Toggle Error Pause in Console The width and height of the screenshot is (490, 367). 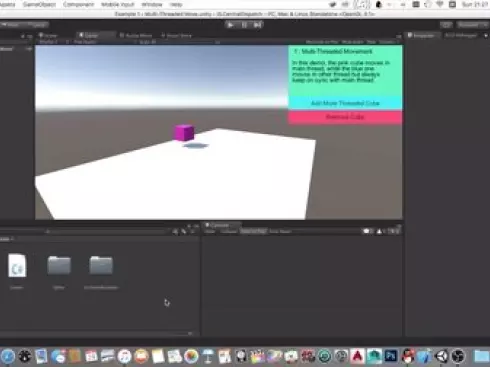[280, 231]
